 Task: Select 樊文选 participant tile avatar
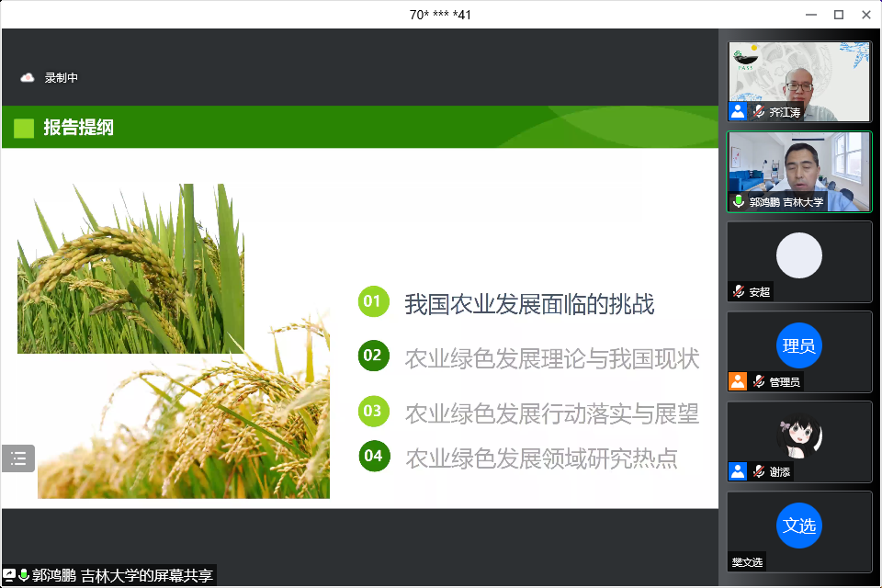point(798,526)
